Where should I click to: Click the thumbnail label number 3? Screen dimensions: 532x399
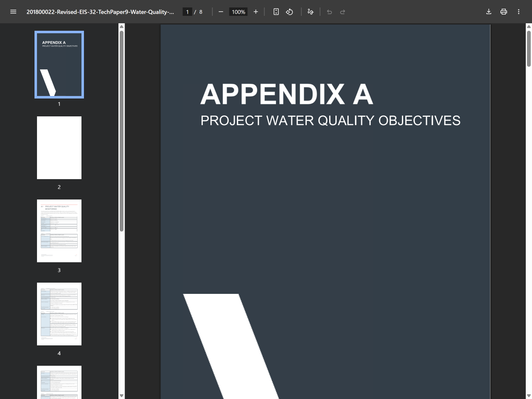59,270
